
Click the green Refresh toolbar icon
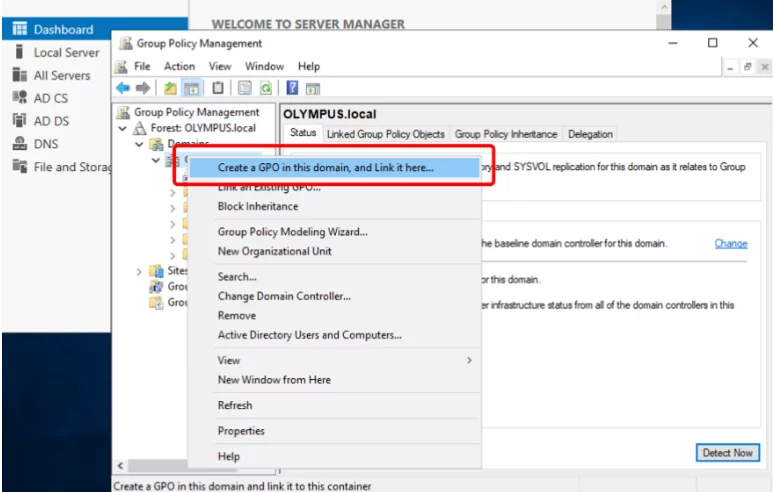pos(266,88)
